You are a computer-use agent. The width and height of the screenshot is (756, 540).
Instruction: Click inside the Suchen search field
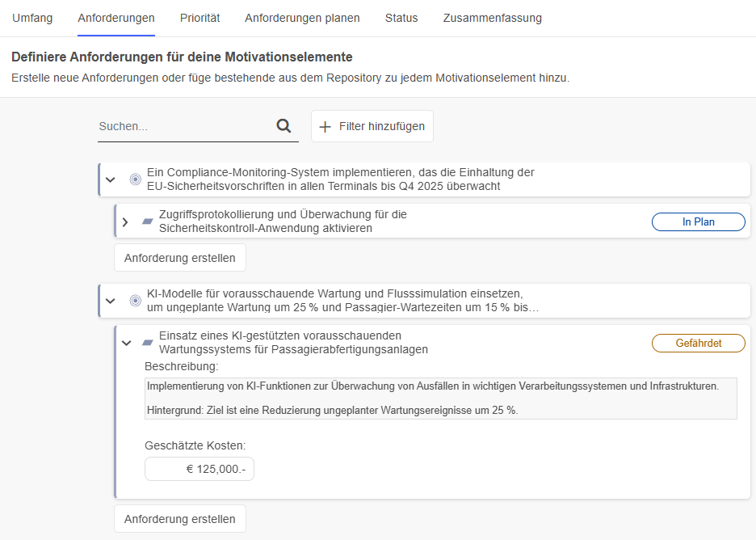point(178,126)
